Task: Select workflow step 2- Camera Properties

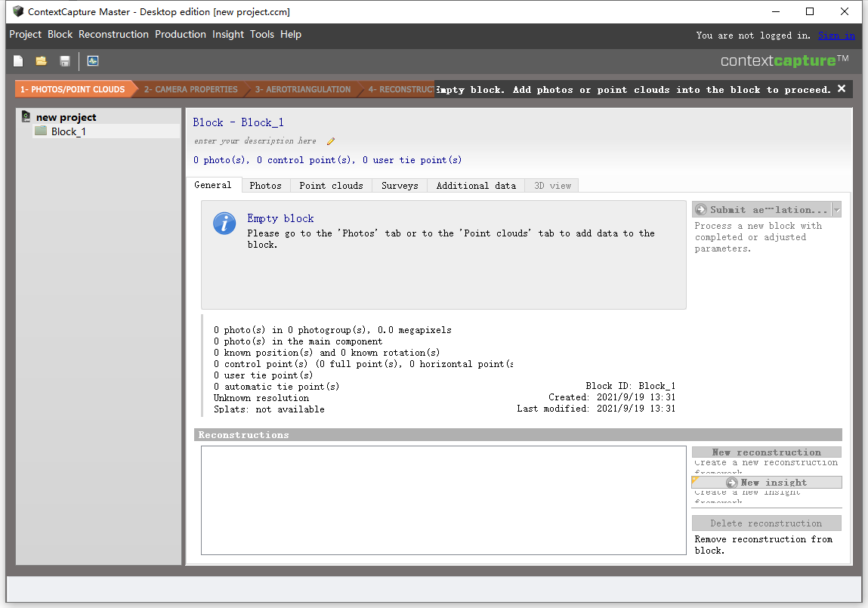Action: pos(190,89)
